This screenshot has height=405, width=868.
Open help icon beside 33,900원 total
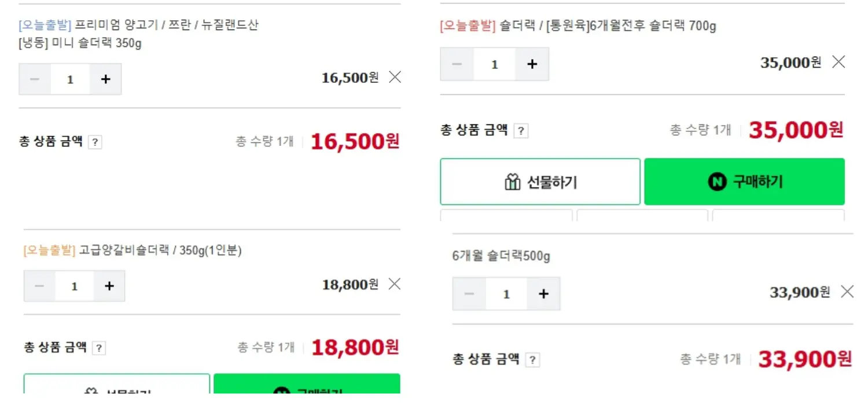532,360
